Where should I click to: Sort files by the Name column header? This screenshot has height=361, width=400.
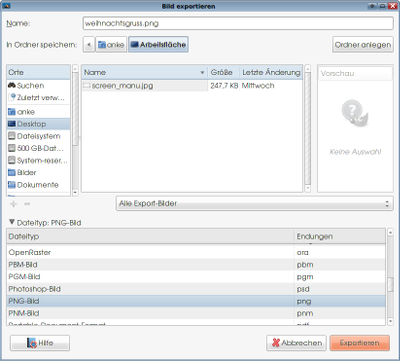[x=145, y=72]
